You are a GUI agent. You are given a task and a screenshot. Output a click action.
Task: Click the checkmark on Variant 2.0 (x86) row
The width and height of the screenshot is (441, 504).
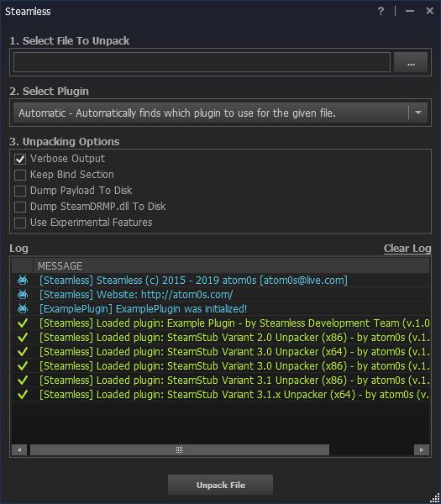click(x=23, y=337)
